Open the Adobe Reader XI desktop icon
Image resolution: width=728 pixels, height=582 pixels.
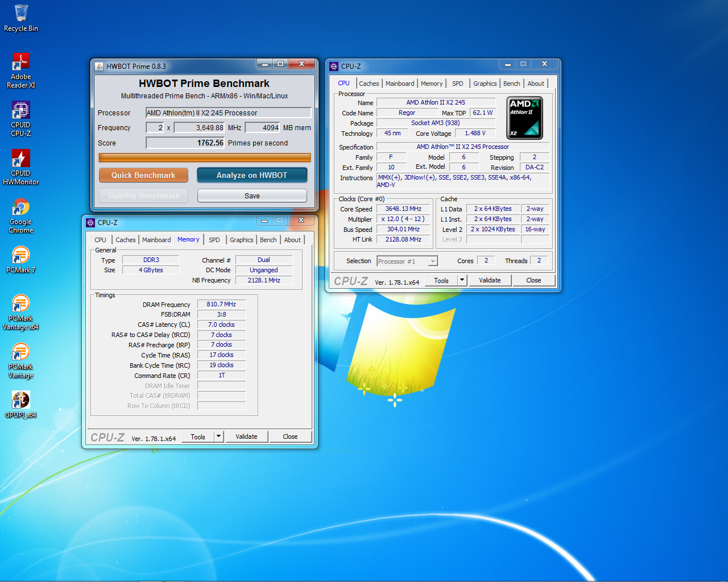point(21,70)
